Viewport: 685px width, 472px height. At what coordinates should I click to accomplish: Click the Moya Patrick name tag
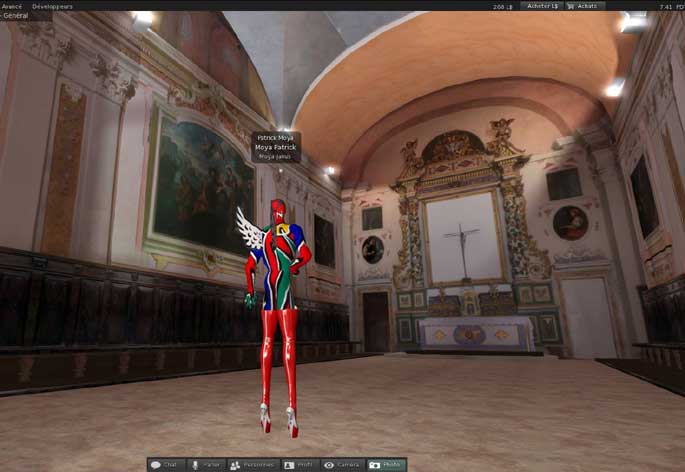[x=276, y=147]
